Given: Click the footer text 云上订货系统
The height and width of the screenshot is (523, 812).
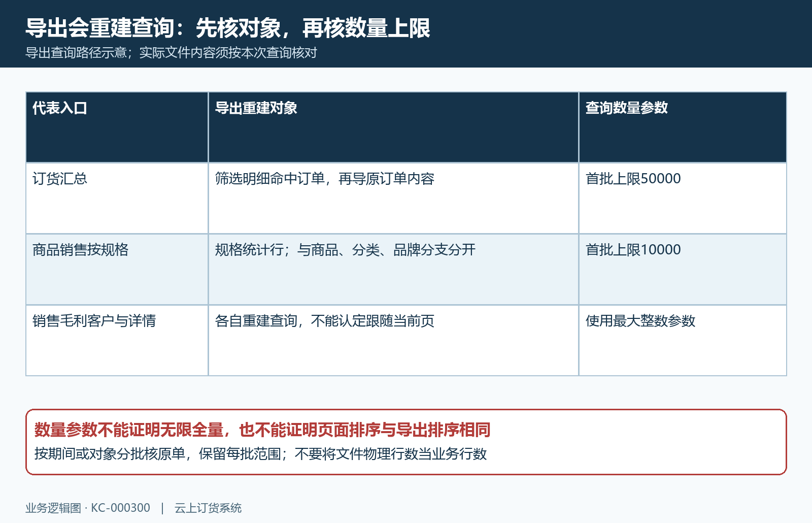Looking at the screenshot, I should [x=208, y=508].
